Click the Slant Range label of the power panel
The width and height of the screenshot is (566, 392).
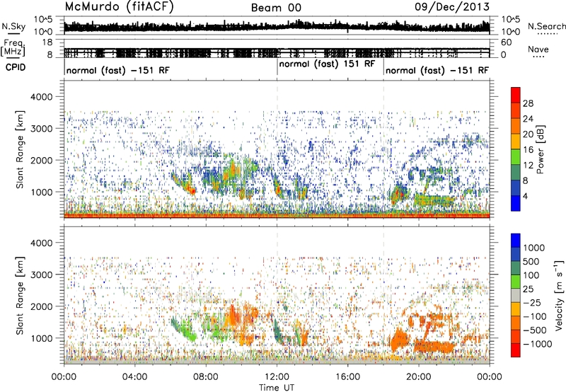pos(21,149)
